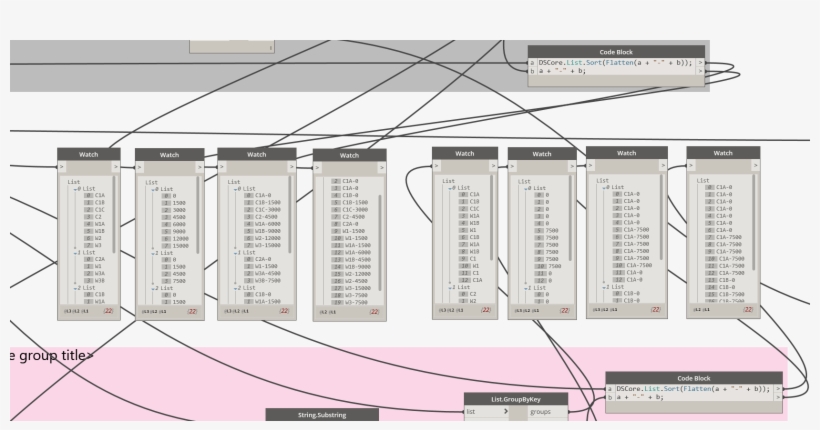Image resolution: width=820 pixels, height=430 pixels.
Task: Click input port of flat Watch showing W3-15000
Action: [x=317, y=168]
